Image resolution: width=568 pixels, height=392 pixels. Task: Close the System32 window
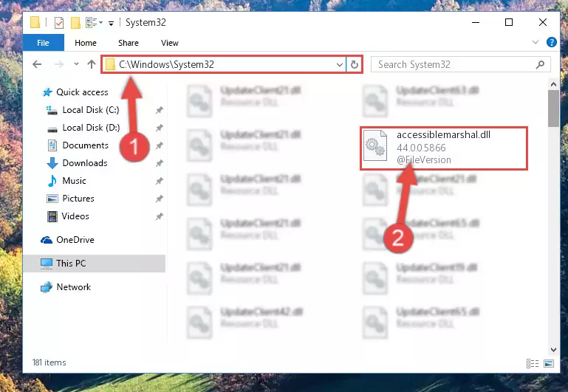point(543,22)
